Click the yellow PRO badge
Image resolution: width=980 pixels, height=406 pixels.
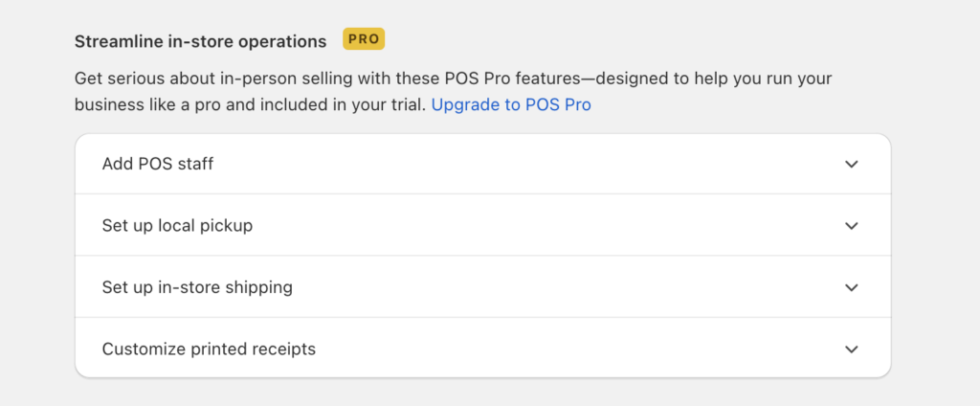[364, 39]
